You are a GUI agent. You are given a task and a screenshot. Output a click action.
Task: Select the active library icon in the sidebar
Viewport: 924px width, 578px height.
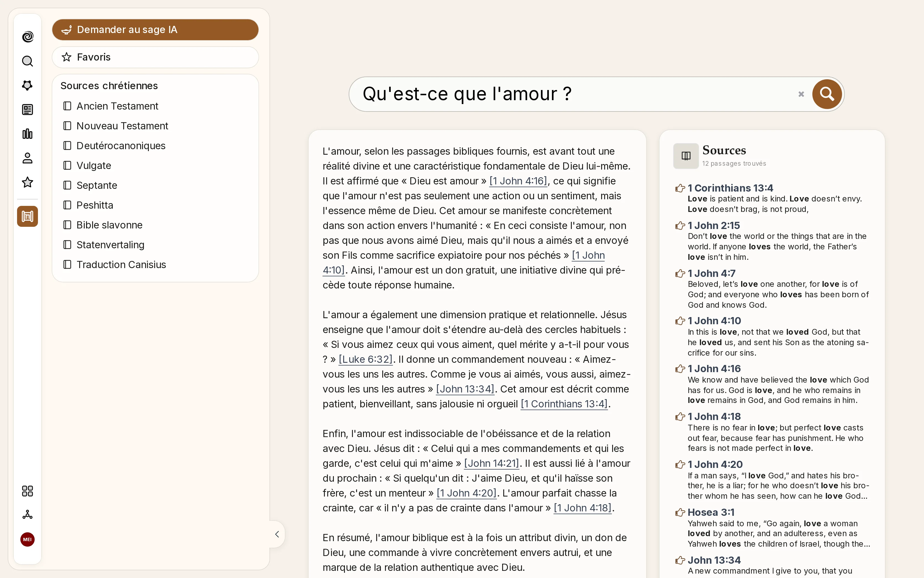coord(28,216)
